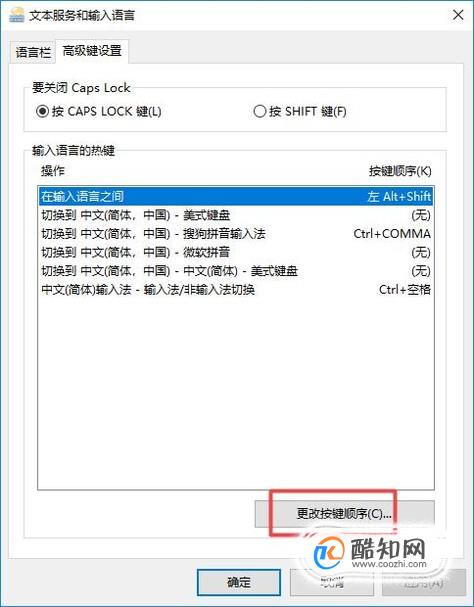Click the Ctrl+COMMA key sequence entry

click(x=392, y=233)
